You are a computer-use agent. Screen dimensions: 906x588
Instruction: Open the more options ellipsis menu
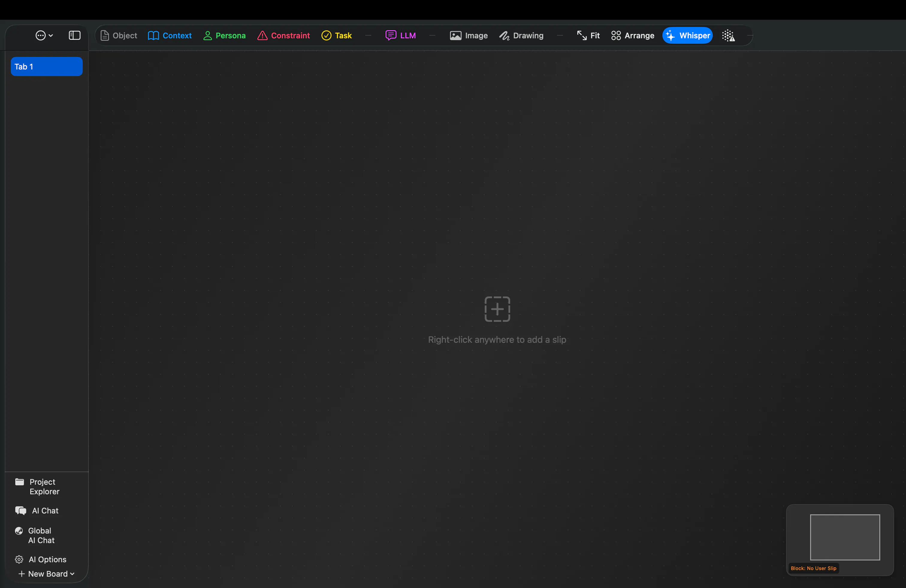pos(44,35)
